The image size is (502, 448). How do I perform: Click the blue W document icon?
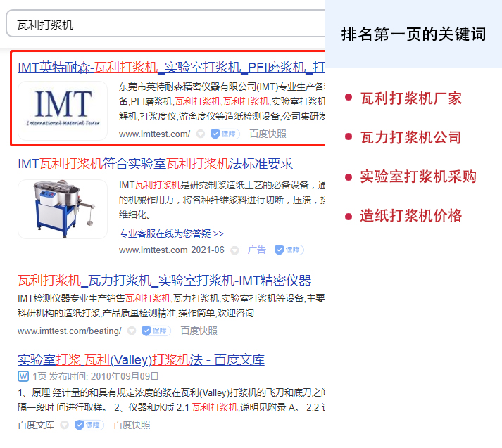23,376
